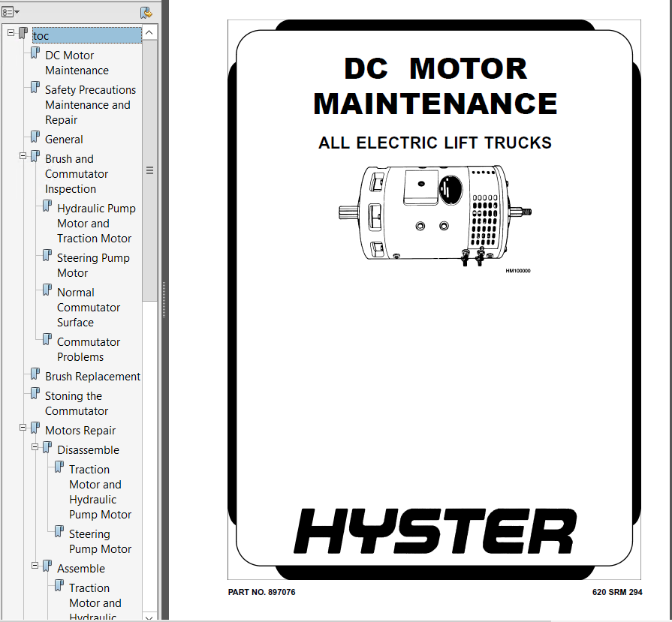Open the General bookmark
Viewport: 672px width, 622px height.
click(64, 140)
